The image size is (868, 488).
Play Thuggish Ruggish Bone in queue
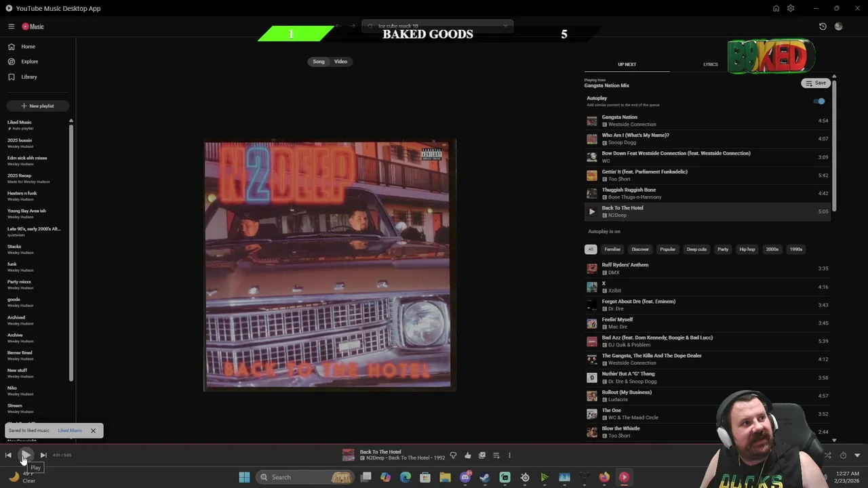pos(707,193)
